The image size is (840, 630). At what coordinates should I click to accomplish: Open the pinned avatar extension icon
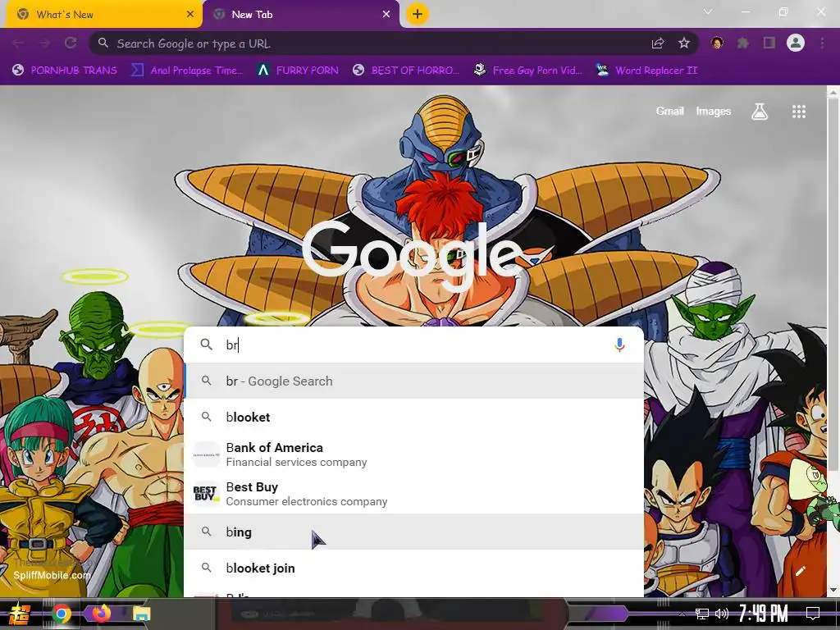tap(717, 43)
